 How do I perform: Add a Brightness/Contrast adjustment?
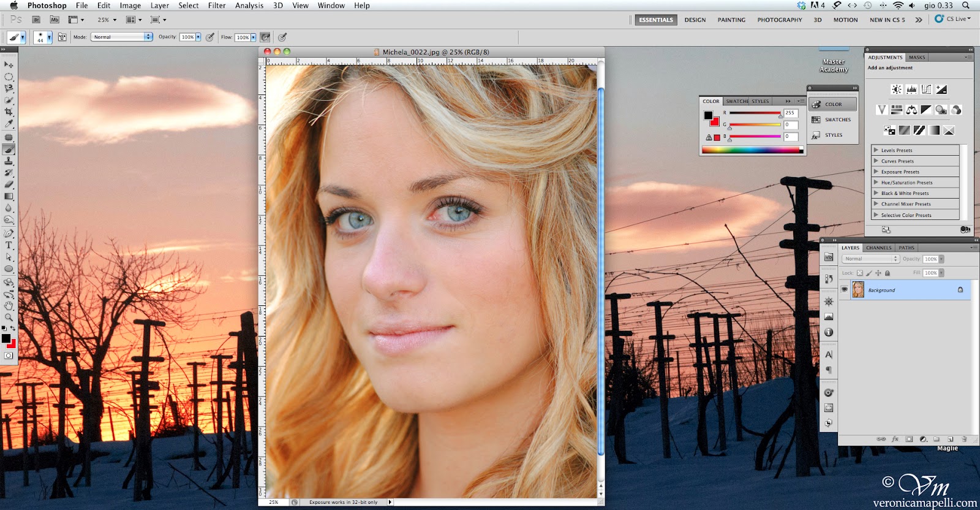click(897, 89)
